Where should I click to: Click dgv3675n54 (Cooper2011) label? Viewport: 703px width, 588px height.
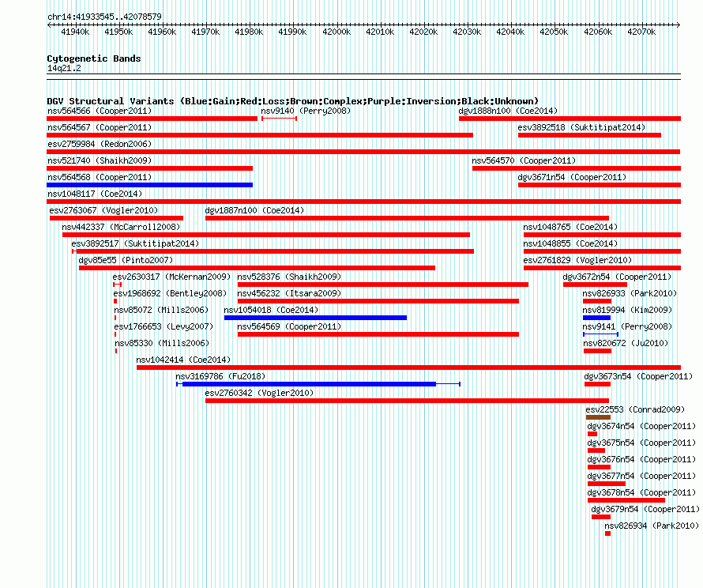point(641,443)
